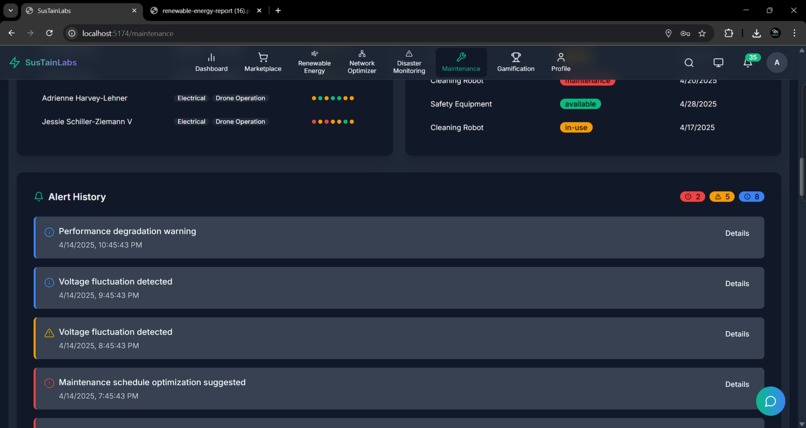Click the site information icon
Screen dimensions: 806x428
72,33
